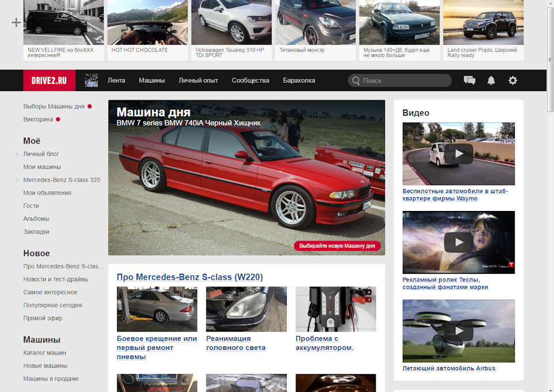This screenshot has height=392, width=554.
Task: Open the Land cruiser Prado car card
Action: pos(484,30)
